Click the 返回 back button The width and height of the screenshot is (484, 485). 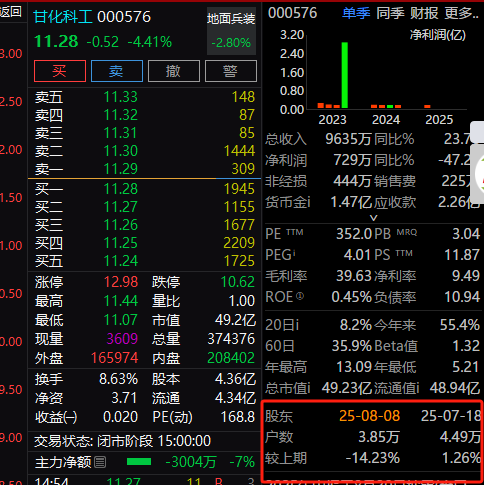[11, 12]
